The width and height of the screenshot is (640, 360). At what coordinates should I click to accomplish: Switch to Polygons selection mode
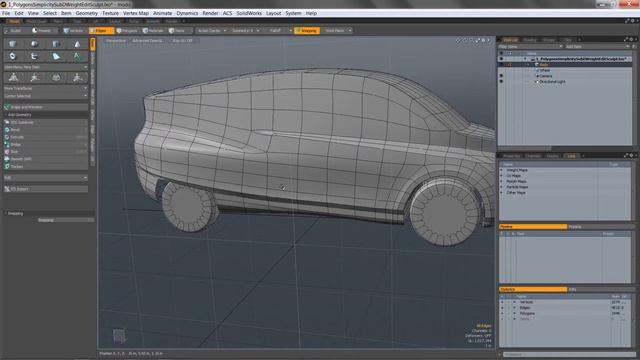tap(127, 31)
